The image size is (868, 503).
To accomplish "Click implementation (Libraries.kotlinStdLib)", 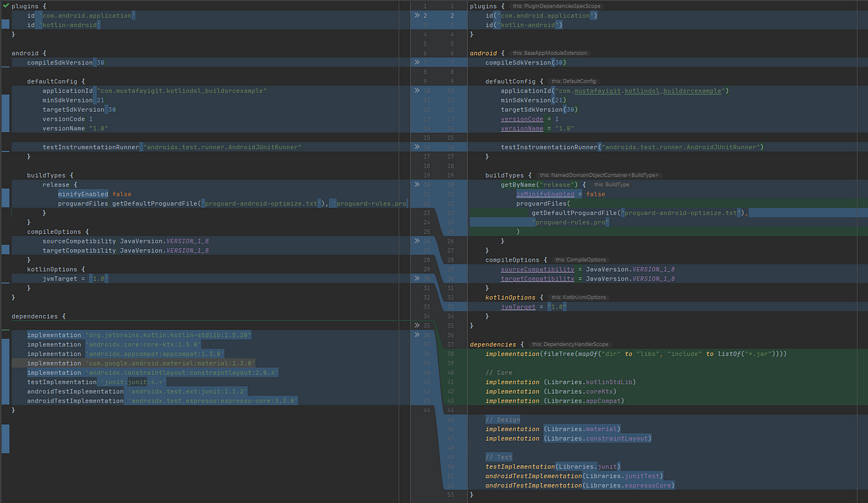I will pyautogui.click(x=561, y=382).
